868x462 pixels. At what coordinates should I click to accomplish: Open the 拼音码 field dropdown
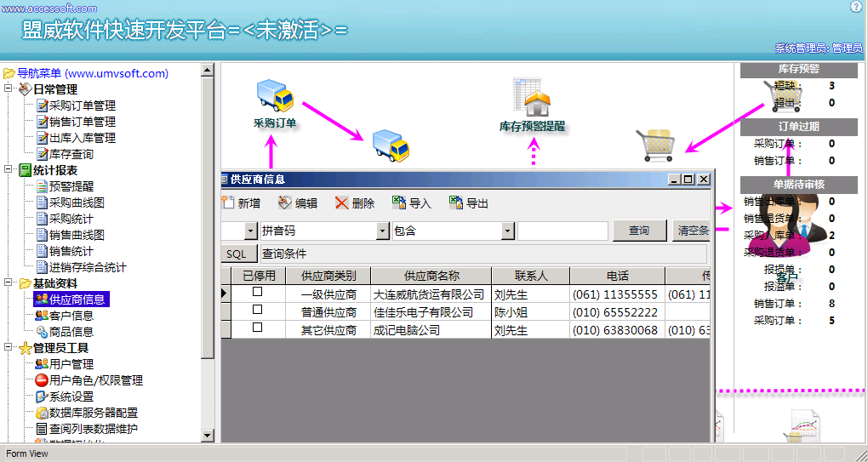click(x=383, y=231)
